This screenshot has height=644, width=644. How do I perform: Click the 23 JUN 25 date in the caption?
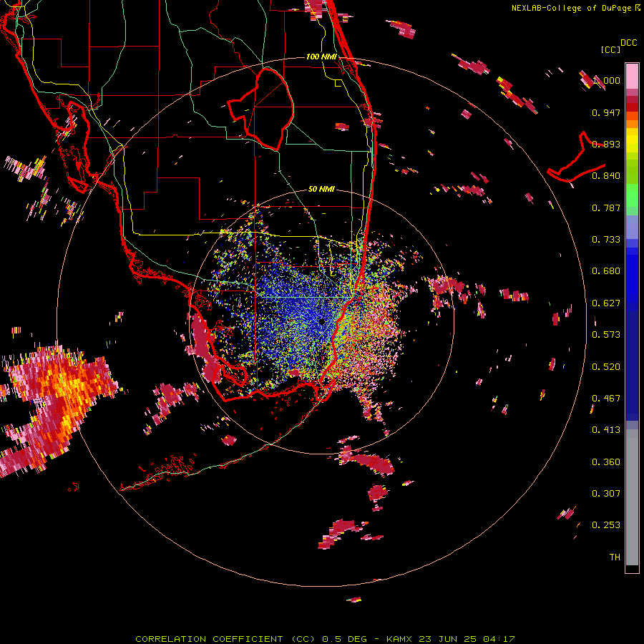(x=449, y=639)
